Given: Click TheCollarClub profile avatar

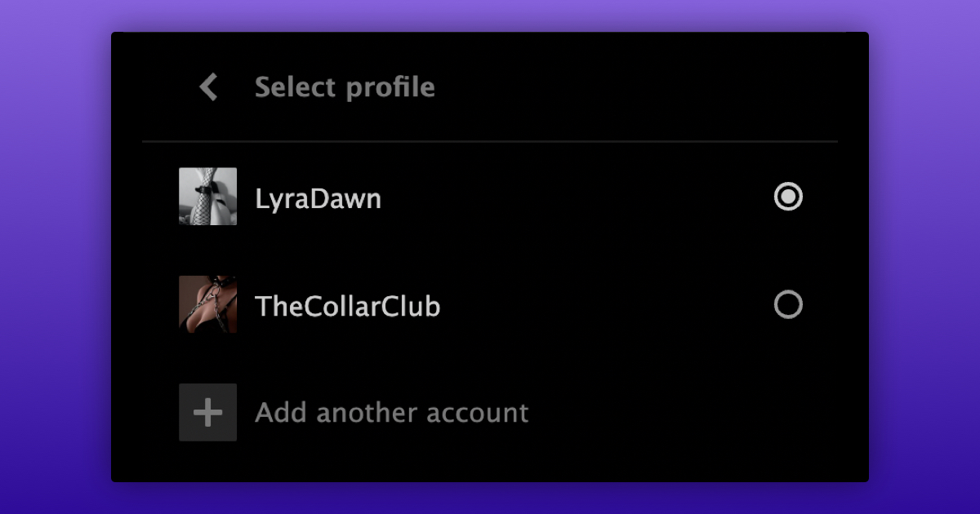Looking at the screenshot, I should pos(207,304).
